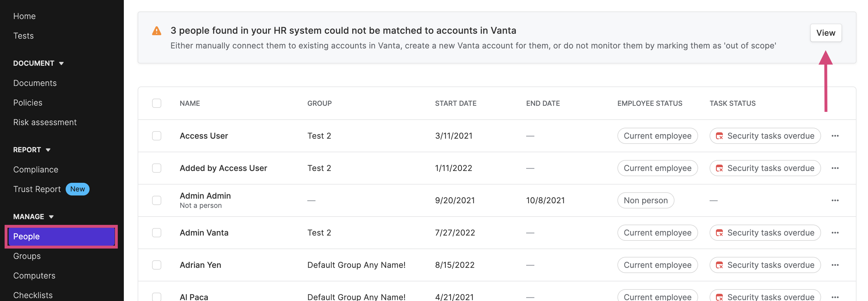
Task: Open the more options menu for Admin Vanta
Action: pyautogui.click(x=835, y=233)
